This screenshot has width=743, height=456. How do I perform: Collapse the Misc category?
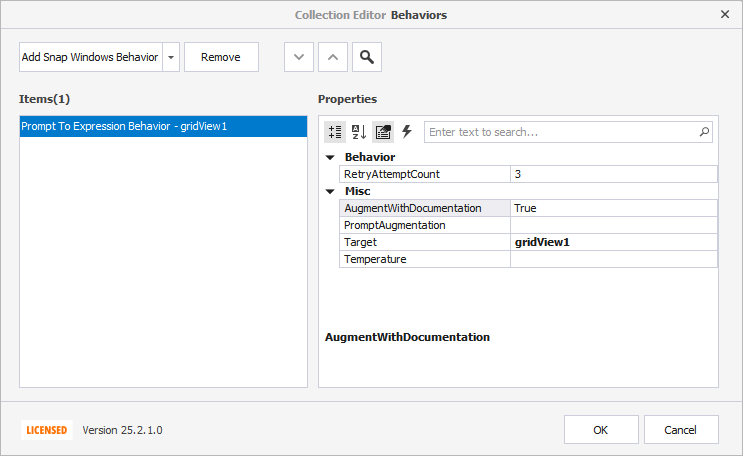coord(330,192)
